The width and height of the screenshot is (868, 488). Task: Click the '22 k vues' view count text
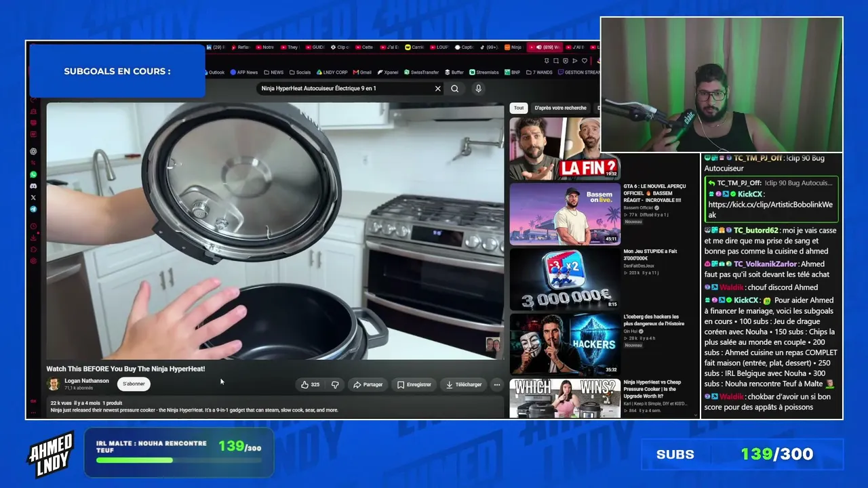[x=61, y=403]
